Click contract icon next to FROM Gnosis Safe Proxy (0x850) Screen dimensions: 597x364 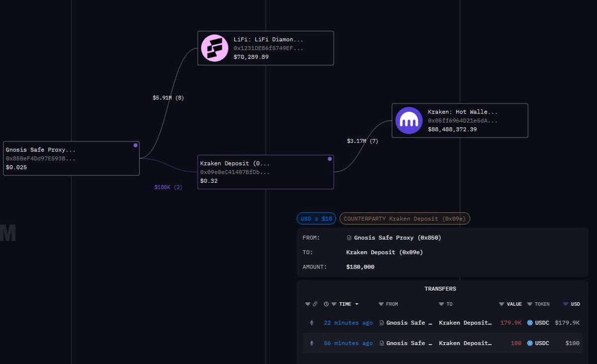click(349, 238)
